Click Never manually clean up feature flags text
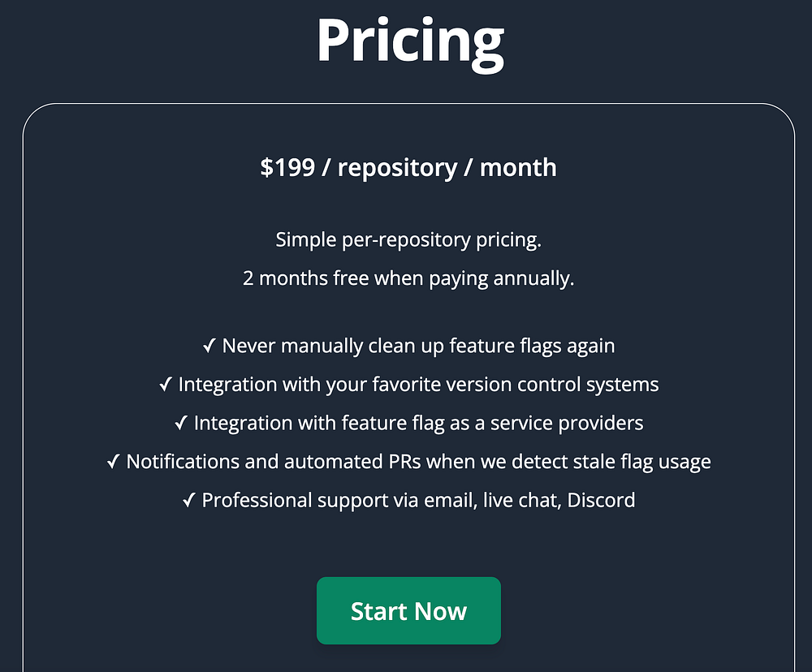812x672 pixels. click(x=418, y=346)
